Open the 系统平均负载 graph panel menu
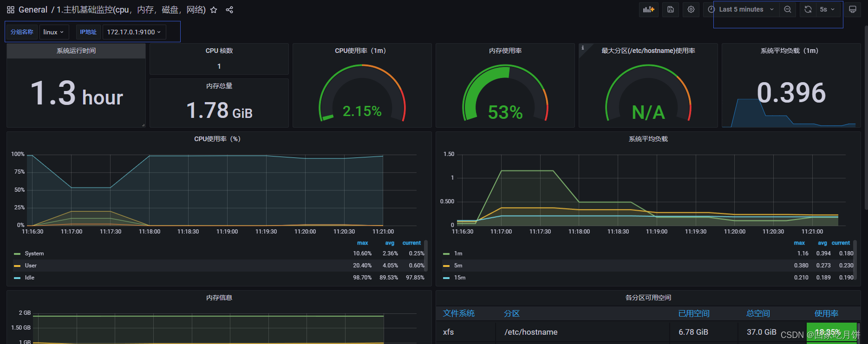The width and height of the screenshot is (868, 344). tap(648, 139)
